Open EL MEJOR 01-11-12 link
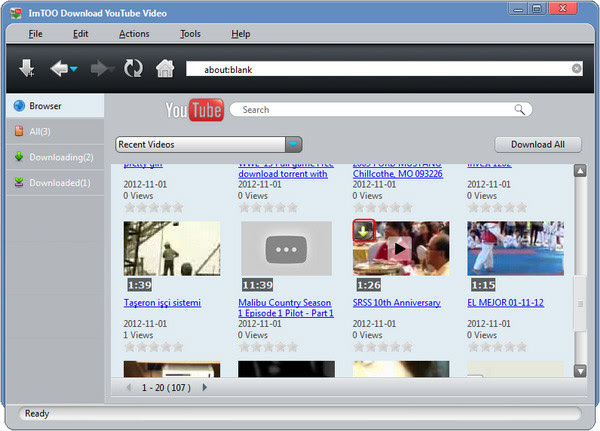 click(x=505, y=303)
